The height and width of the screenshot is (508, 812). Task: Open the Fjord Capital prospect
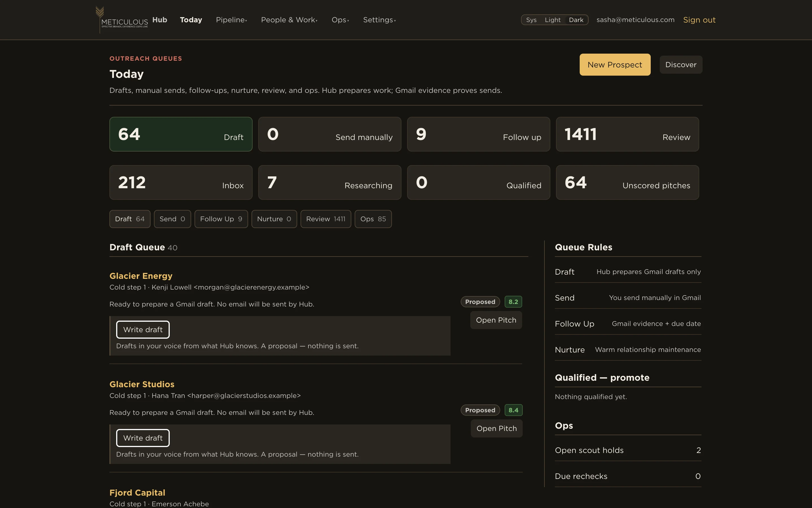[x=137, y=493]
